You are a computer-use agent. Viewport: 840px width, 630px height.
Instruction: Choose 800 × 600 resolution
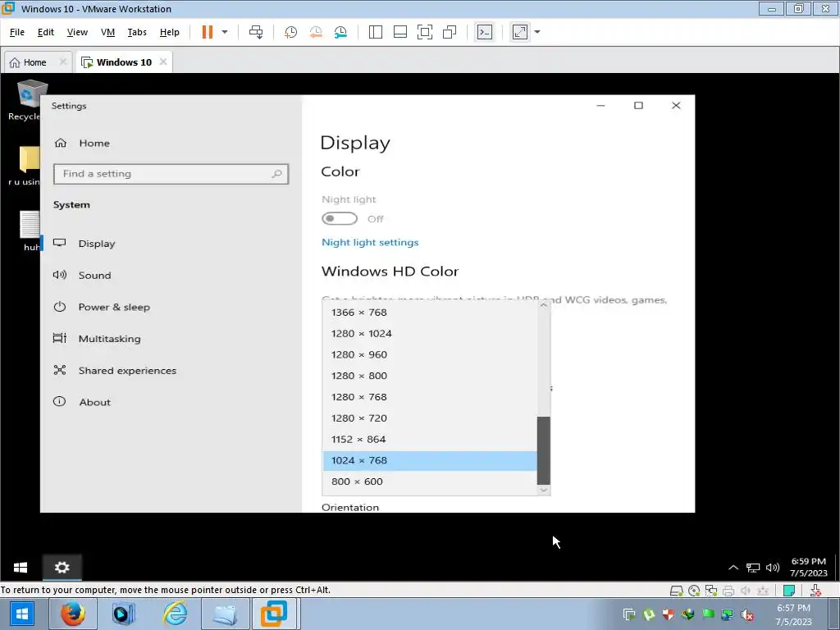(x=430, y=481)
